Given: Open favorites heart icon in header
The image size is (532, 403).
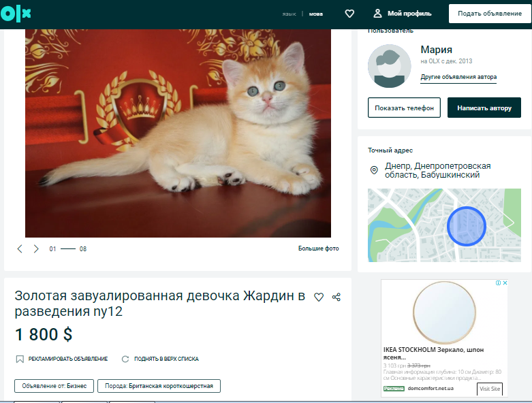Looking at the screenshot, I should pos(349,14).
